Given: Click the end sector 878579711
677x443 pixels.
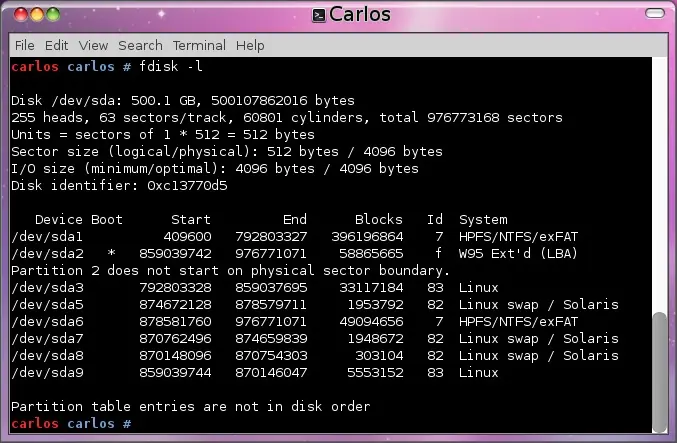Looking at the screenshot, I should point(271,304).
